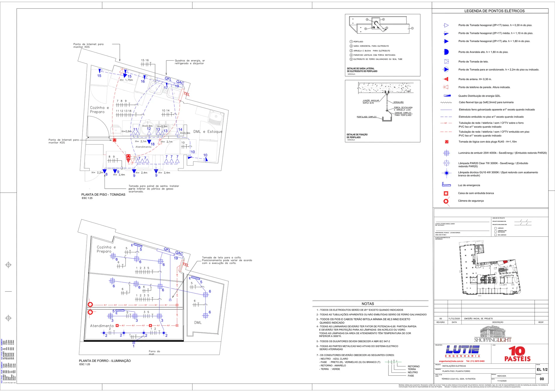Click the Quadro Distribuição QDL legend symbol
555x392 pixels.
click(x=447, y=96)
